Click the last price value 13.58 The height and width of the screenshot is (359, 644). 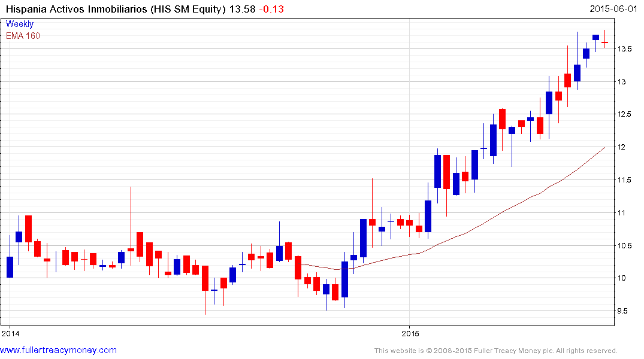pyautogui.click(x=242, y=9)
